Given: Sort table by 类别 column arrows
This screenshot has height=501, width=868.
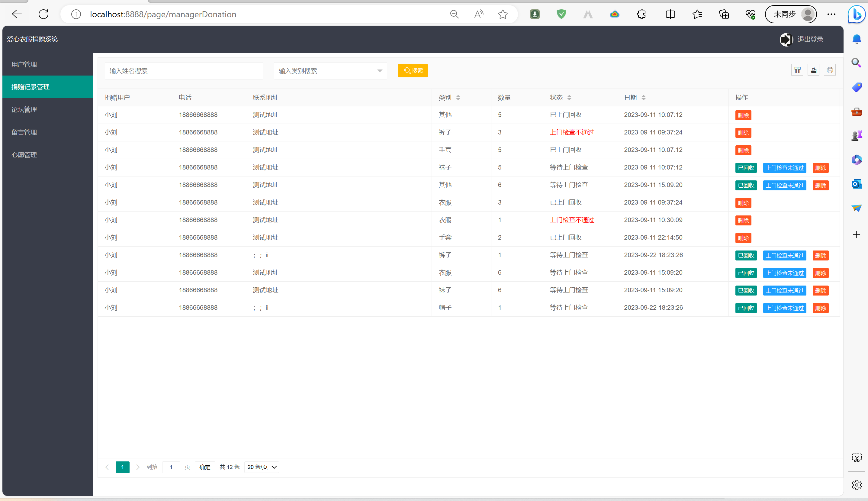Looking at the screenshot, I should click(458, 98).
